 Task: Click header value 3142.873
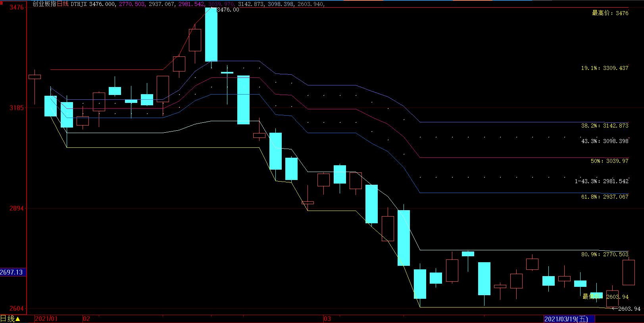pyautogui.click(x=251, y=4)
